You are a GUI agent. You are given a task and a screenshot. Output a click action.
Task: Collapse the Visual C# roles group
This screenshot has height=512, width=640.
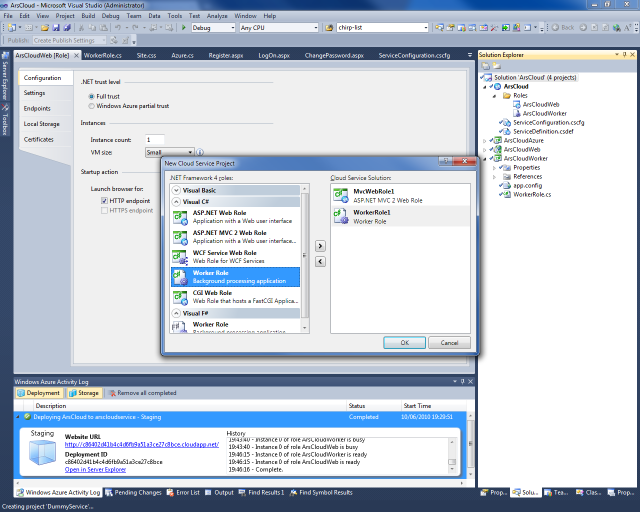pyautogui.click(x=176, y=202)
